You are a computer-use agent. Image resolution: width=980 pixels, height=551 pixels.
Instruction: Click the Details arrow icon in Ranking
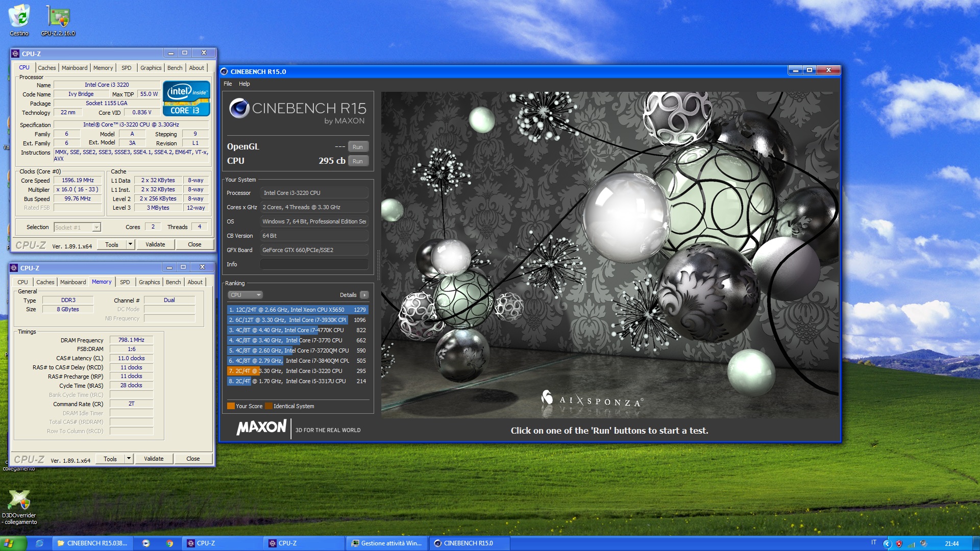(x=364, y=295)
